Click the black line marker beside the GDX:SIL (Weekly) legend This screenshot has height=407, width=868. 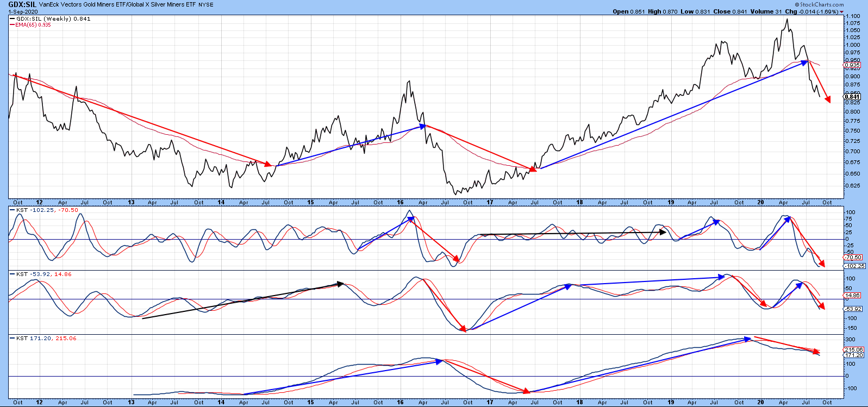13,19
